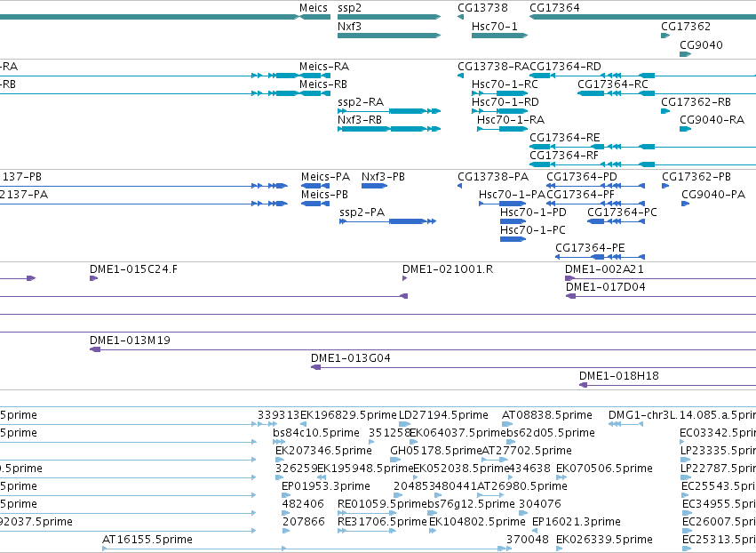This screenshot has height=553, width=756.
Task: Select the CG9040-RA transcript label
Action: 712,120
